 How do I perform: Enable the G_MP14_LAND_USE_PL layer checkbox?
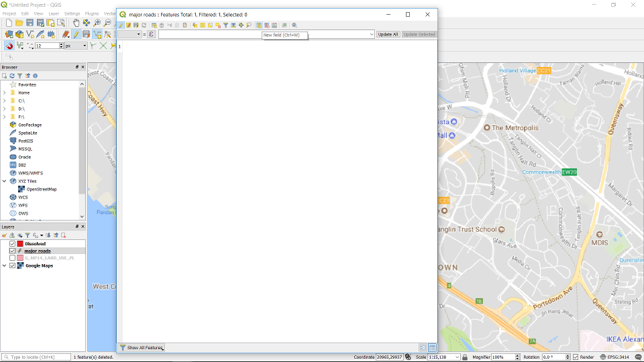pos(12,258)
